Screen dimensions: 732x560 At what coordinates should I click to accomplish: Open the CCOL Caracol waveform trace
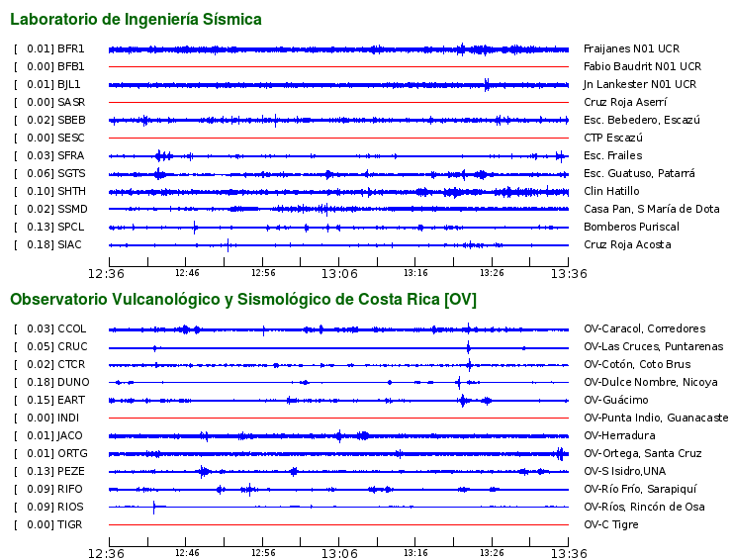(338, 329)
